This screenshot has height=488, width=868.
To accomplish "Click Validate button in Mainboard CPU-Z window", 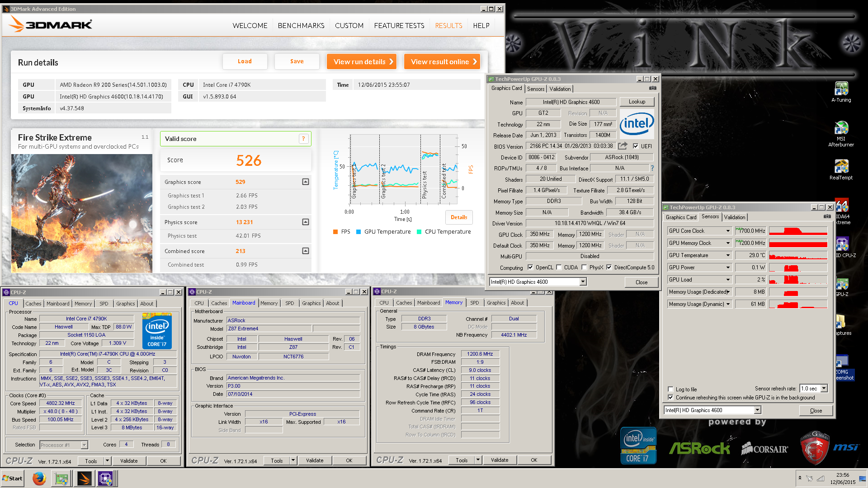I will click(x=315, y=460).
